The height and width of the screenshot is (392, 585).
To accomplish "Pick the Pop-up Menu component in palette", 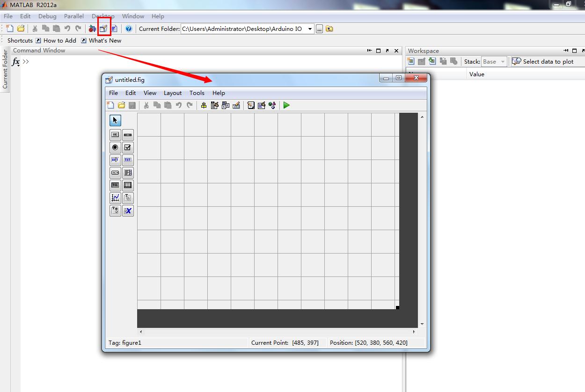I will pos(115,173).
